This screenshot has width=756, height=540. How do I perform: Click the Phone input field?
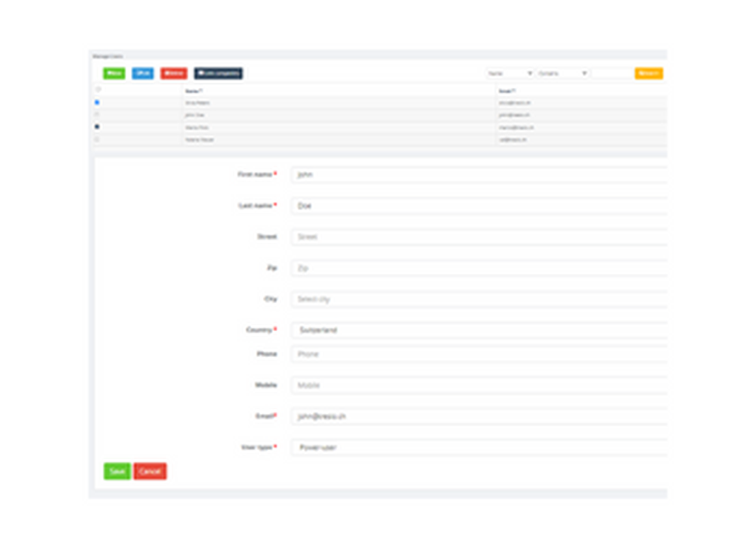tap(479, 354)
